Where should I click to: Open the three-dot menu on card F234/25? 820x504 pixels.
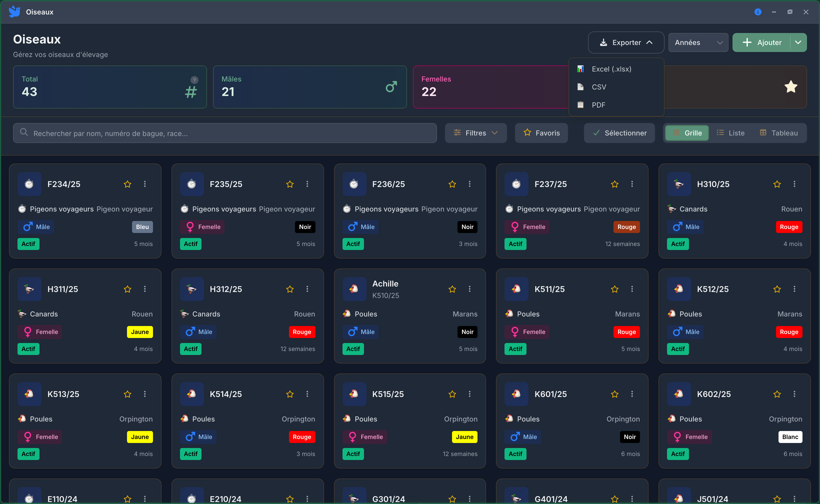click(x=145, y=184)
